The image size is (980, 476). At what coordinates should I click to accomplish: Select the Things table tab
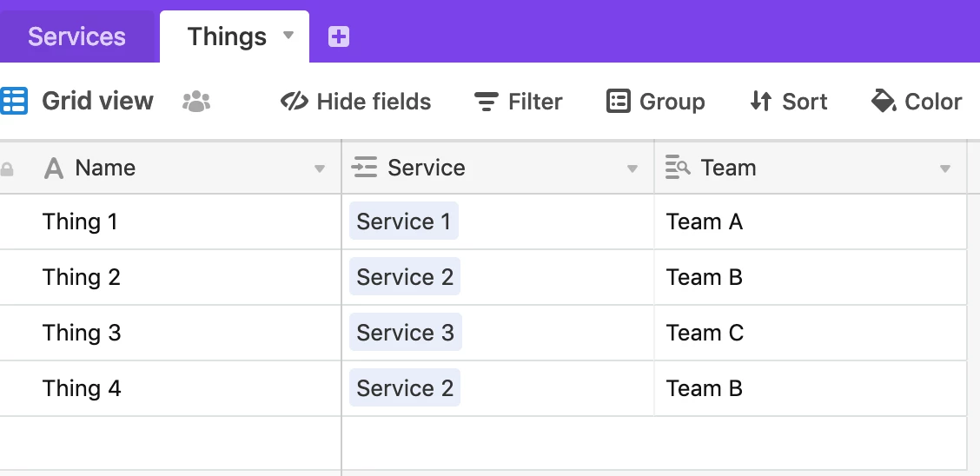tap(227, 36)
